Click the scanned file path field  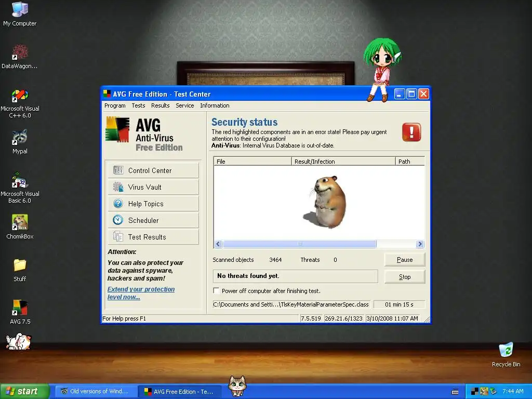pos(291,304)
